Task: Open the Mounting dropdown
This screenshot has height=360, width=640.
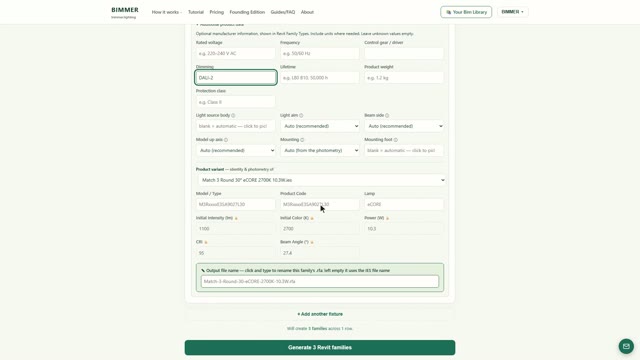Action: 320,150
